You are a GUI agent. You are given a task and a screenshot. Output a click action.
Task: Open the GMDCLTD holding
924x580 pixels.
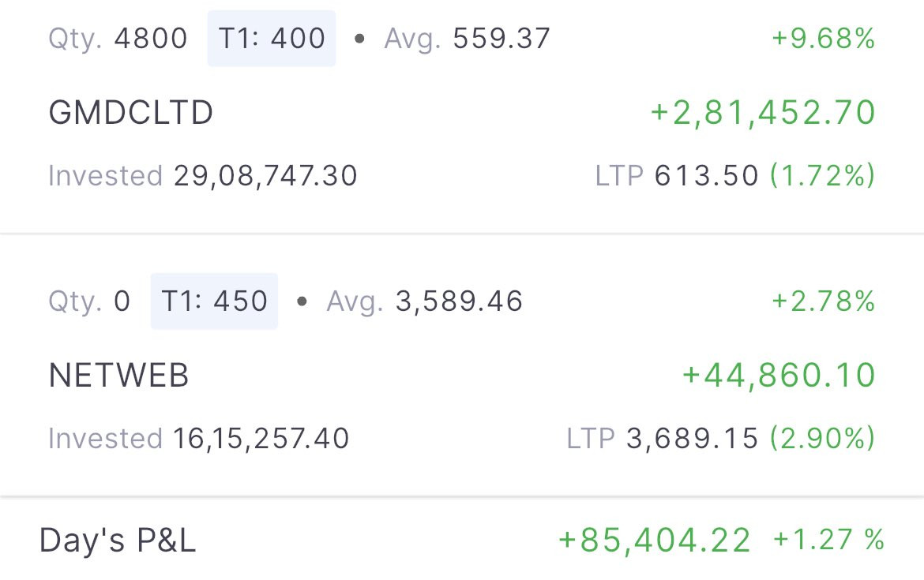point(462,112)
